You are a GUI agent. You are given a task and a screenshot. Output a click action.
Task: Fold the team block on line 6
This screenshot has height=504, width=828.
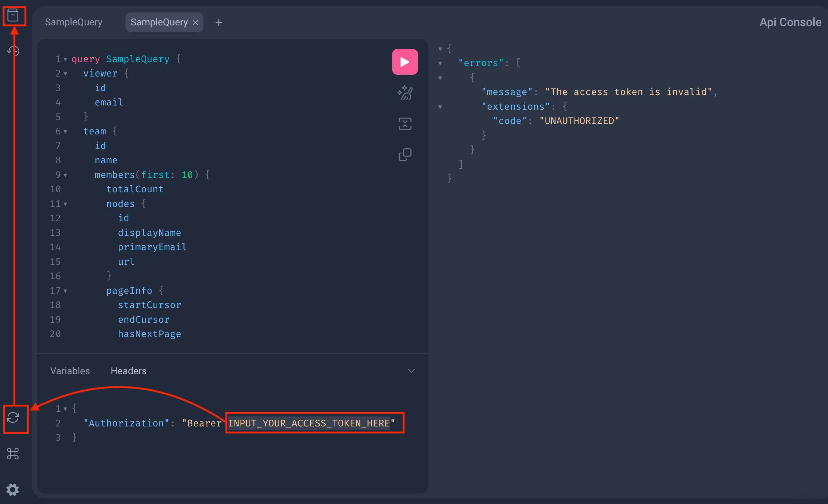65,132
